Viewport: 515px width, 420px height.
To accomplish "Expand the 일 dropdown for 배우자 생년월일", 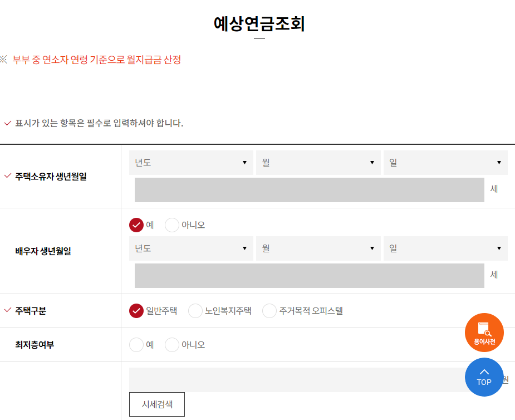I will [x=445, y=248].
